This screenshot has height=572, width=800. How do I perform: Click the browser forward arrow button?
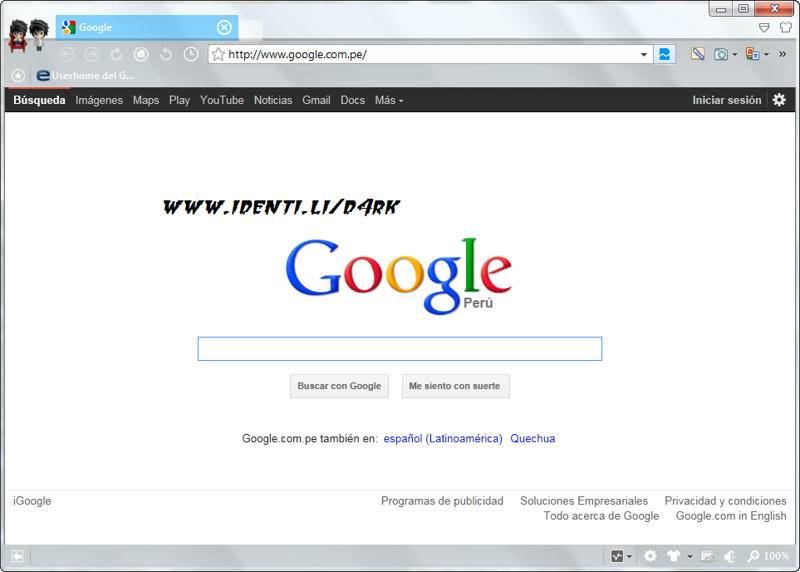[x=91, y=55]
